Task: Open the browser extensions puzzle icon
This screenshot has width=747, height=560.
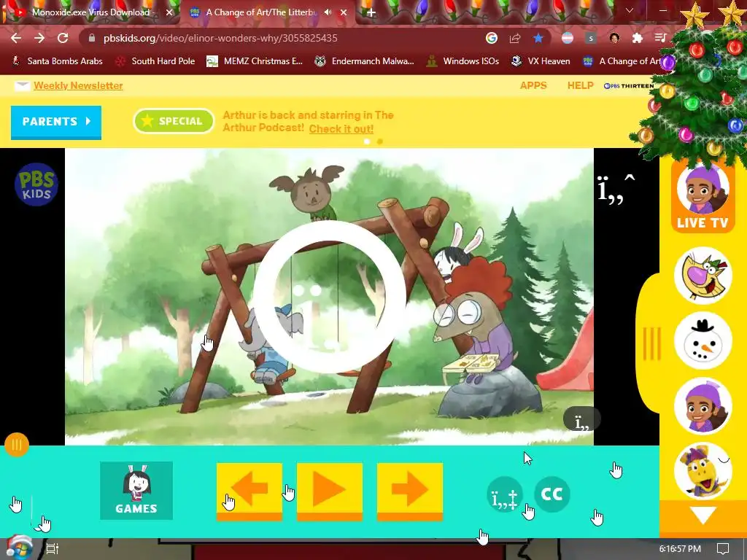Action: (x=638, y=38)
